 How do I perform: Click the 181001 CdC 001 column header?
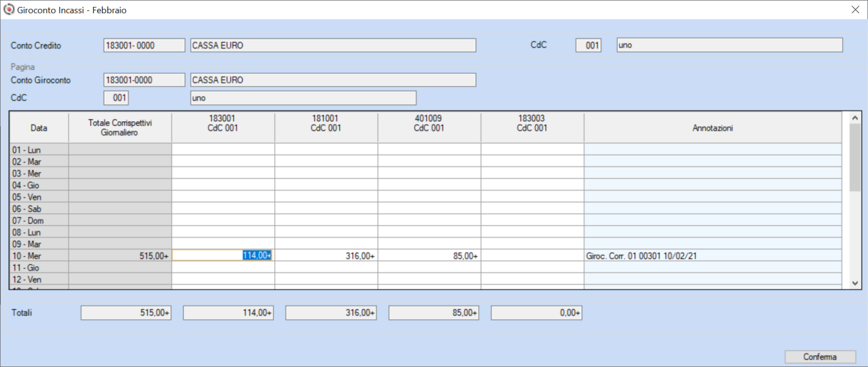(x=326, y=128)
